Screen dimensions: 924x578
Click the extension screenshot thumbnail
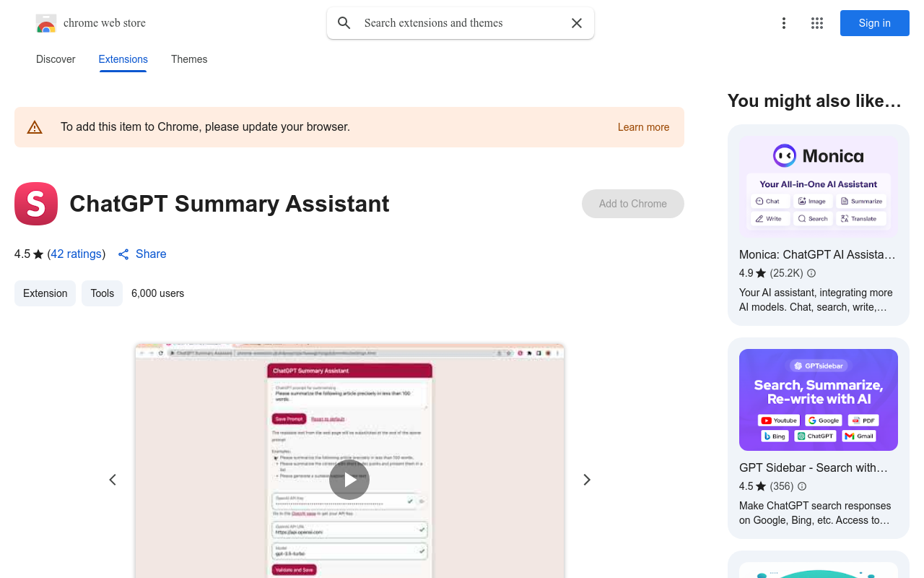click(x=349, y=460)
